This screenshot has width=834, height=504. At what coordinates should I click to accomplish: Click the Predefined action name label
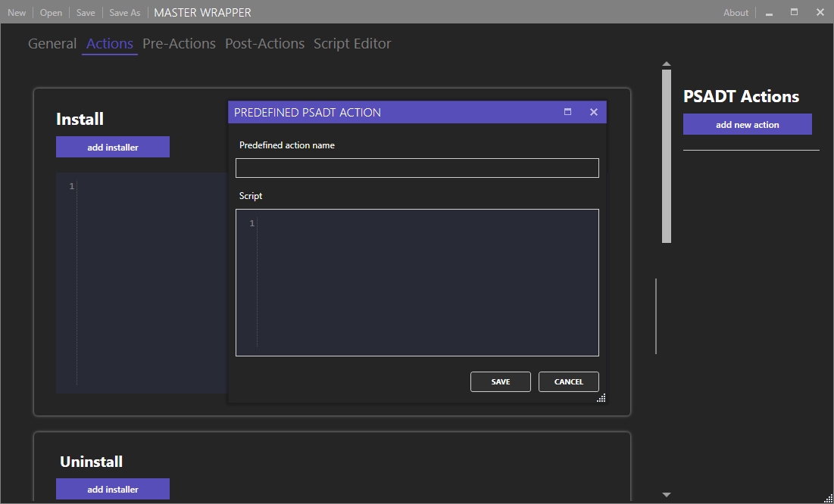click(286, 145)
